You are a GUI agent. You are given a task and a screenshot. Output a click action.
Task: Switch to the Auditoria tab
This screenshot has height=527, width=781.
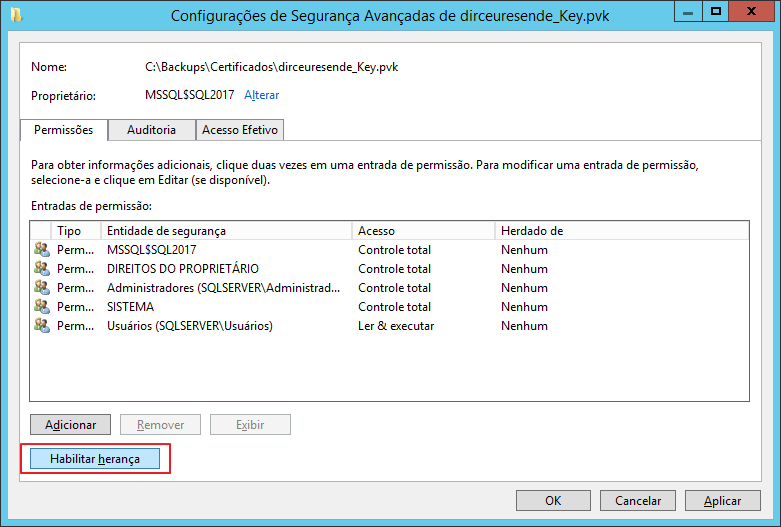[x=151, y=130]
